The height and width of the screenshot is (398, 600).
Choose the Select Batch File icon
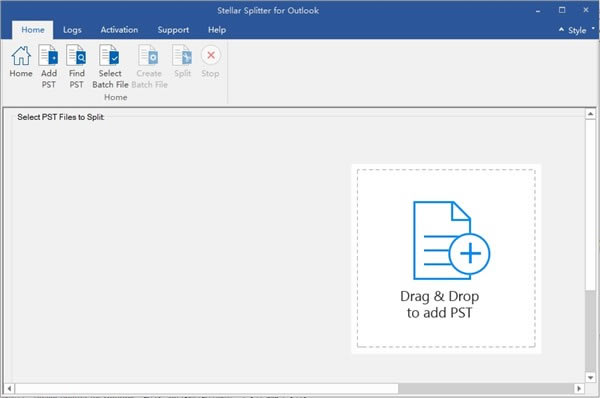[x=109, y=55]
